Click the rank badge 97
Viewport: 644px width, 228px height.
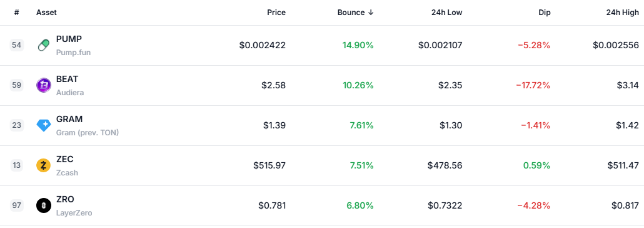17,205
